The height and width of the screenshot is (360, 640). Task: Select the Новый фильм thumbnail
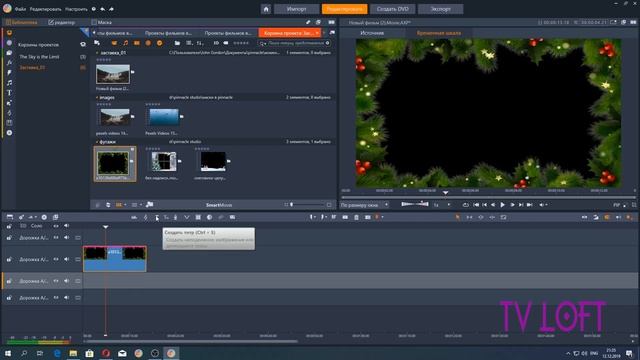[x=113, y=74]
